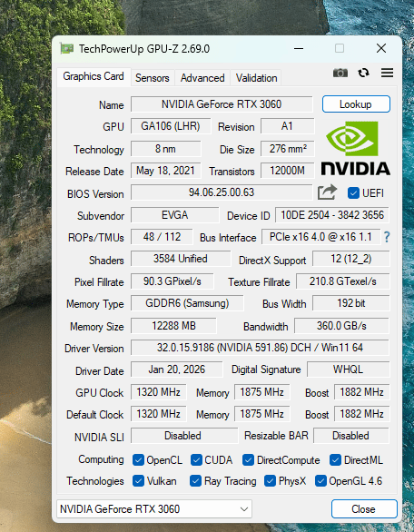This screenshot has width=414, height=532.
Task: Minimize the GPU-Z window
Action: click(x=299, y=48)
